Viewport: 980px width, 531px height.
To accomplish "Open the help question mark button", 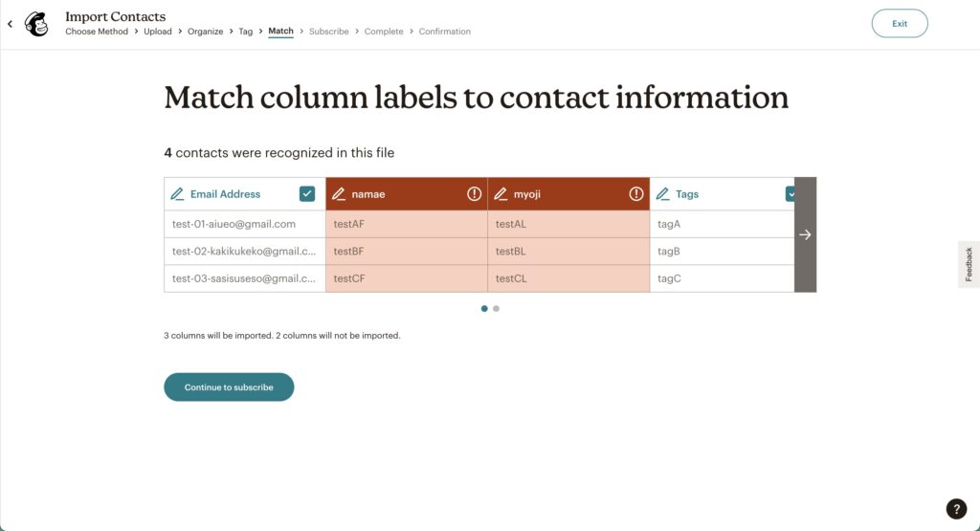I will 956,508.
